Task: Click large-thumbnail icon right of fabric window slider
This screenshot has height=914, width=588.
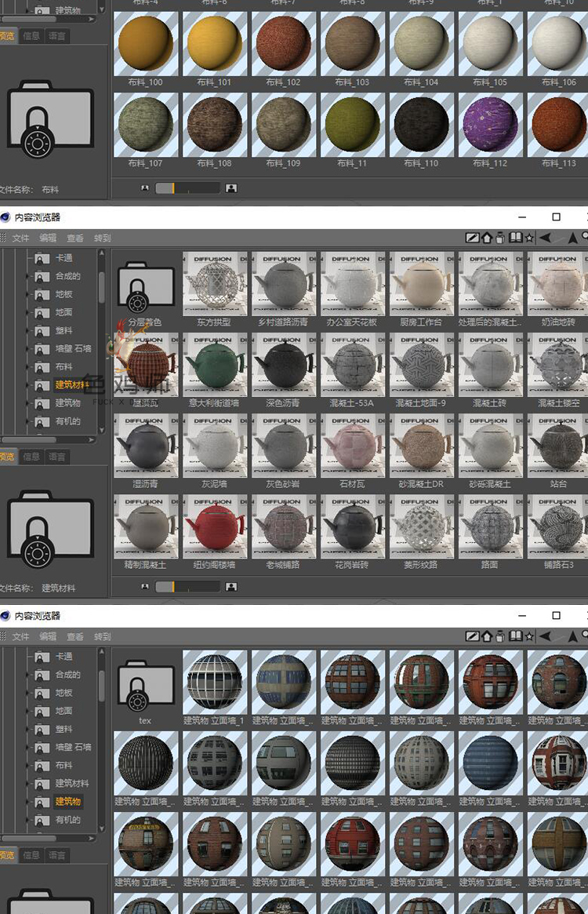Action: pyautogui.click(x=231, y=188)
